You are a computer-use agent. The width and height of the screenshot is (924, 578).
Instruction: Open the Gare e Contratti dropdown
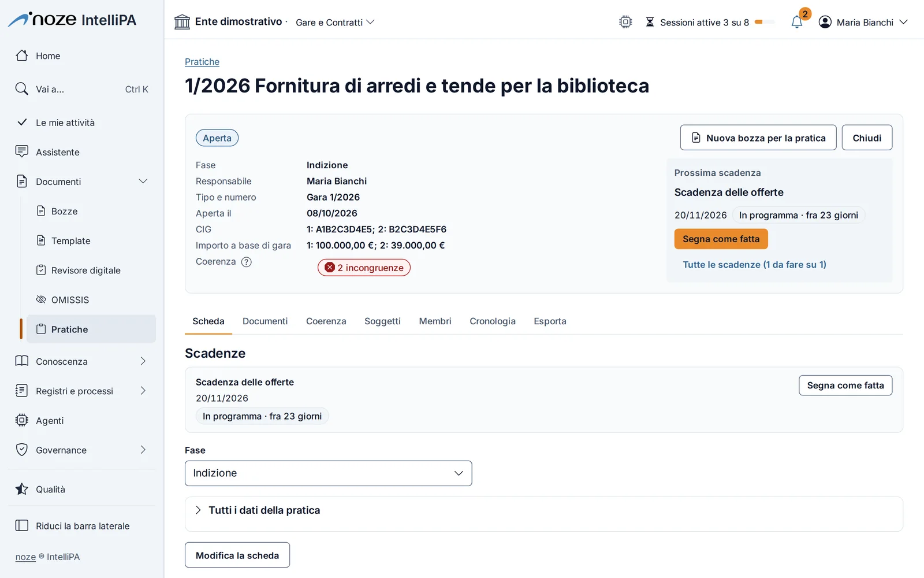coord(335,22)
